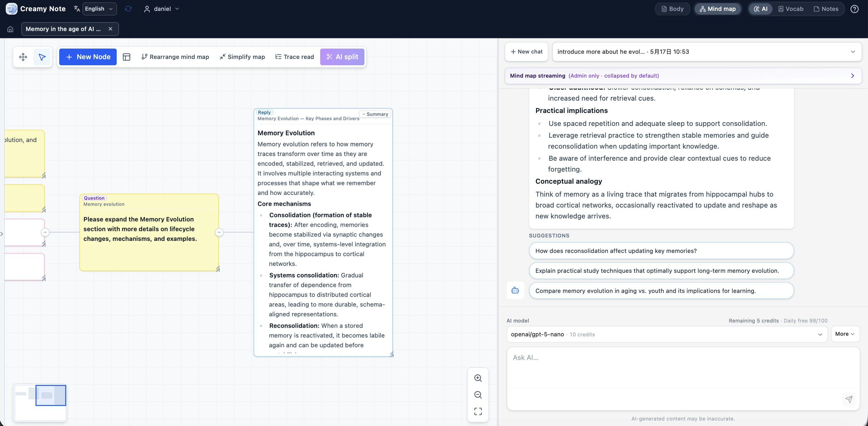868x426 pixels.
Task: Click Rearrange mind map
Action: click(x=175, y=57)
